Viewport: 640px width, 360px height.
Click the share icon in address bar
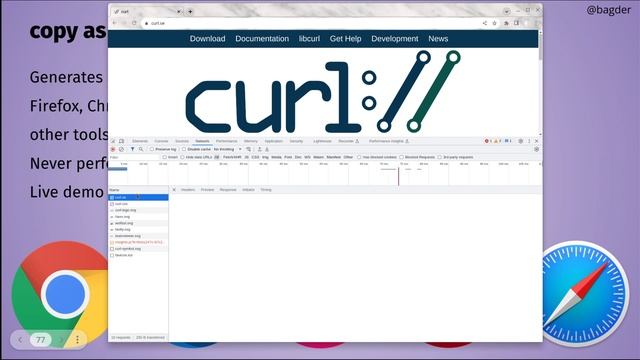tap(484, 23)
